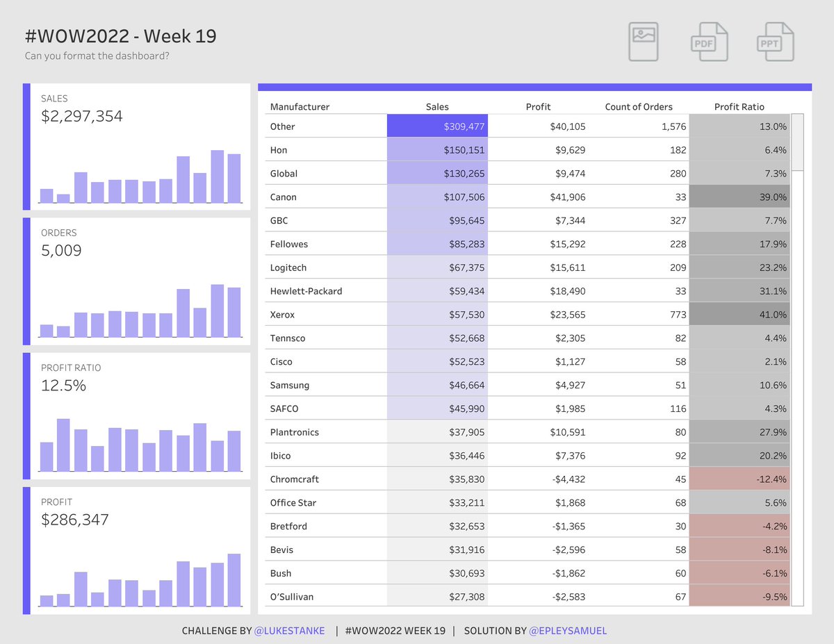Click Logitech's 23.2% profit ratio cell
834x644 pixels.
pos(739,267)
